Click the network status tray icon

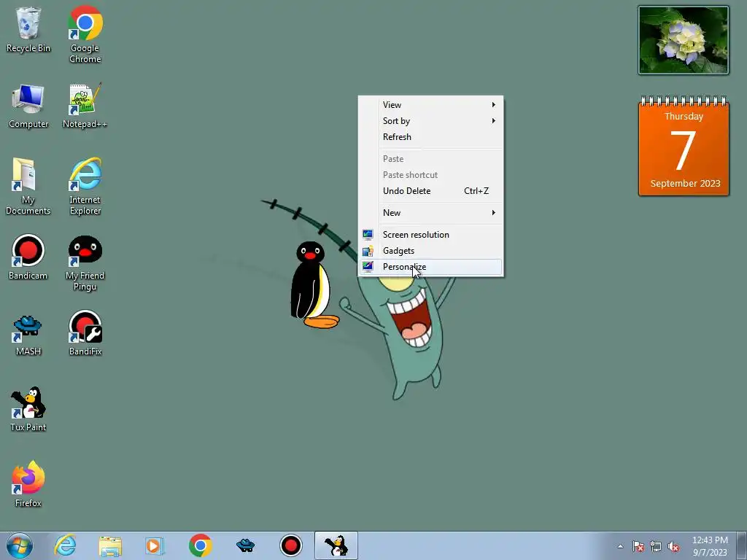(656, 546)
